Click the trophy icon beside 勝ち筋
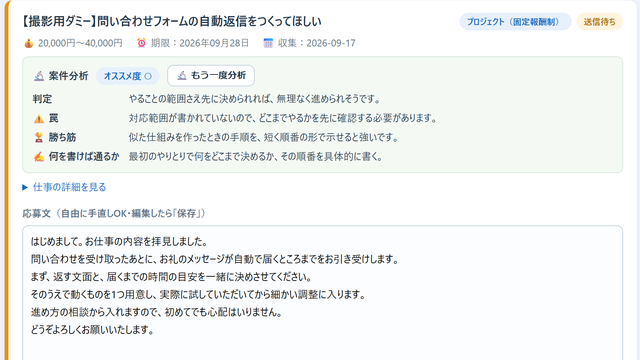Viewport: 640px width, 360px height. tap(39, 138)
